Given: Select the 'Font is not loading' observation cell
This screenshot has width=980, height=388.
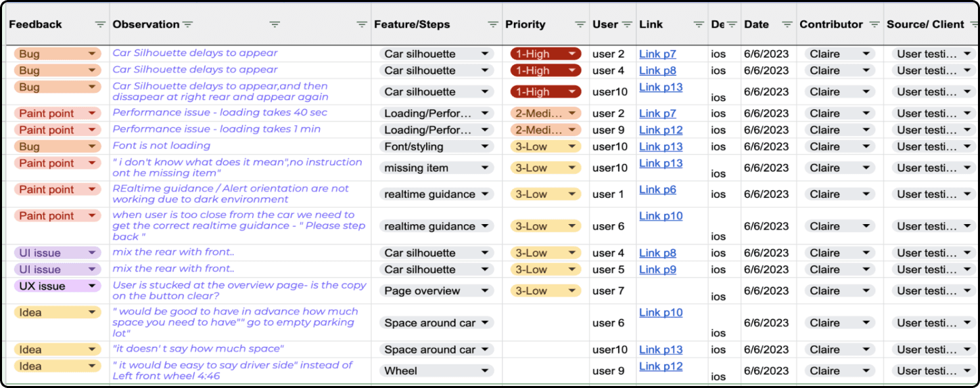Looking at the screenshot, I should click(240, 146).
